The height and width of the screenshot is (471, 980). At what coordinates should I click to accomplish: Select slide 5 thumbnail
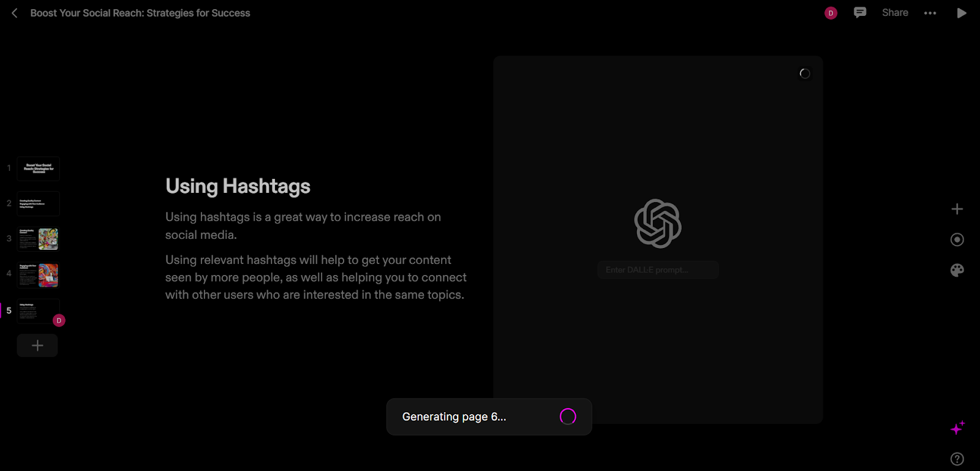38,311
